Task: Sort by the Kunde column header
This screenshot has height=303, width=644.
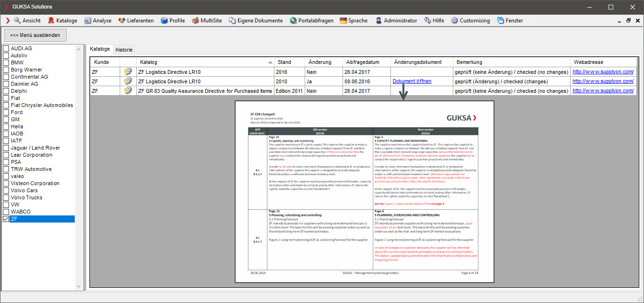Action: 105,62
